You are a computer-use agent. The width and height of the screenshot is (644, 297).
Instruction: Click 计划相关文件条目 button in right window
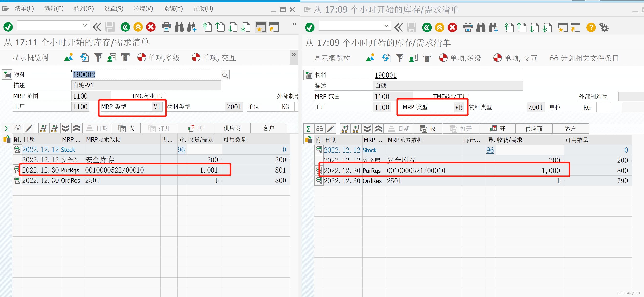[584, 58]
